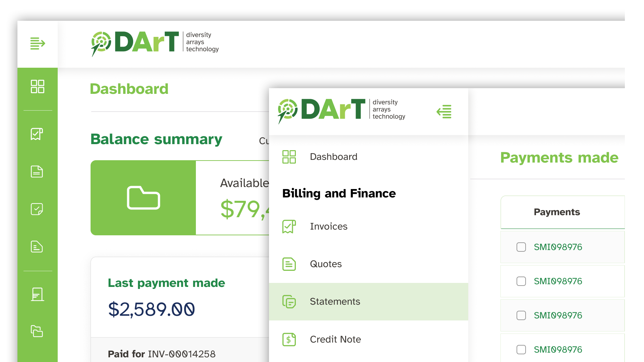Viewport: 644px width, 362px height.
Task: Click the Last payment made title
Action: 166,283
